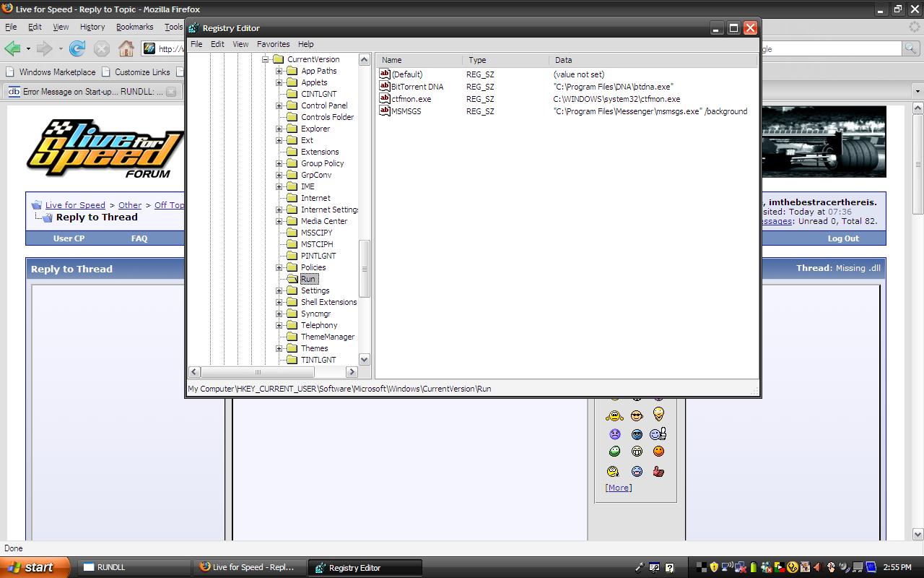Select the ThemeManager registry key
This screenshot has height=578, width=924.
tap(328, 337)
